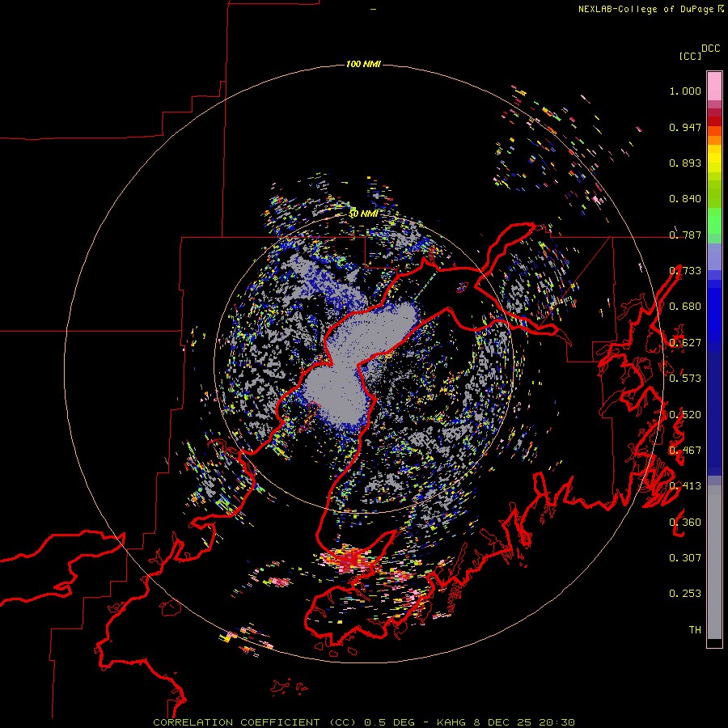The height and width of the screenshot is (728, 728).
Task: Click the 0.840 color scale value
Action: 685,199
